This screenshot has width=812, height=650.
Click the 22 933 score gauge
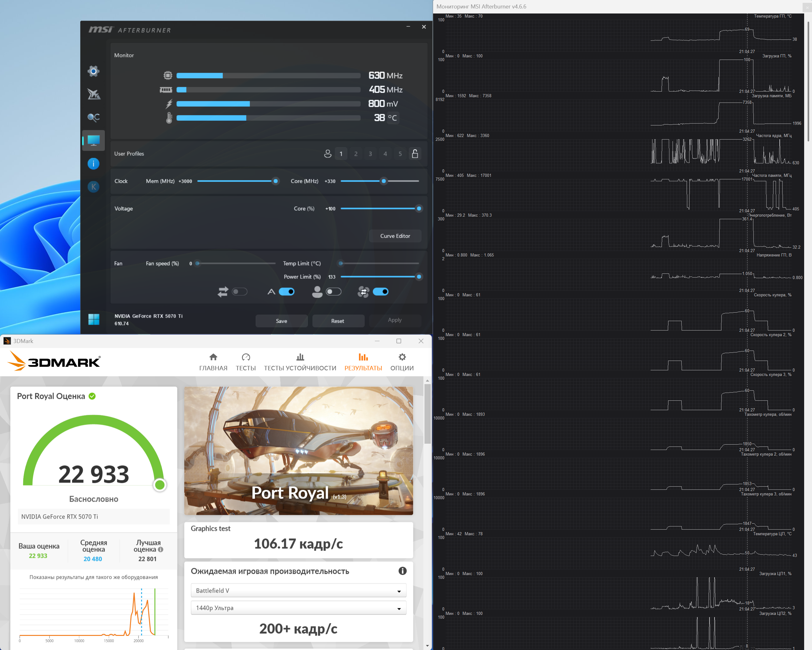94,452
